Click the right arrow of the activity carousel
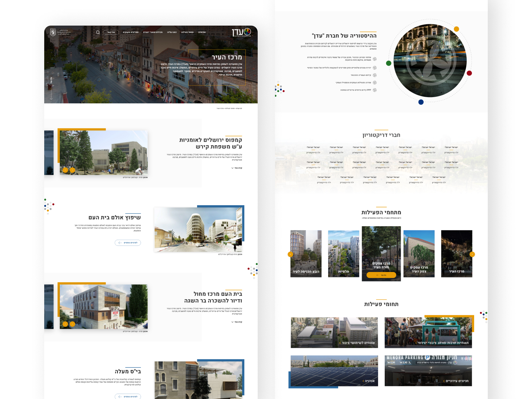This screenshot has height=399, width=532. click(x=472, y=254)
